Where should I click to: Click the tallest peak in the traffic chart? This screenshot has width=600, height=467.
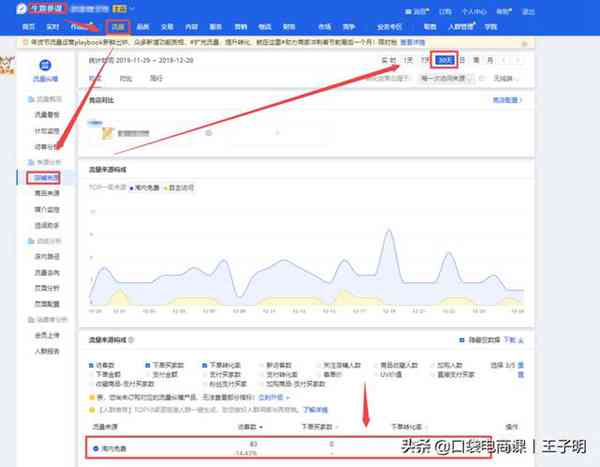(389, 230)
